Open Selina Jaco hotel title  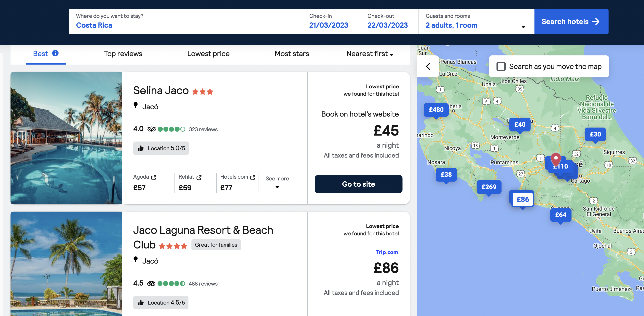[x=161, y=90]
